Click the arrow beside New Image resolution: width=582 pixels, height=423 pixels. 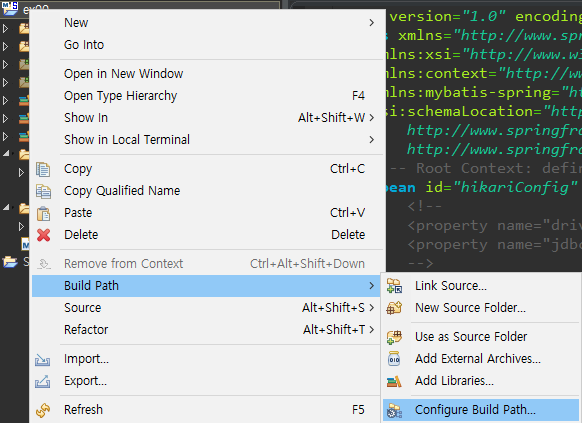coord(372,23)
